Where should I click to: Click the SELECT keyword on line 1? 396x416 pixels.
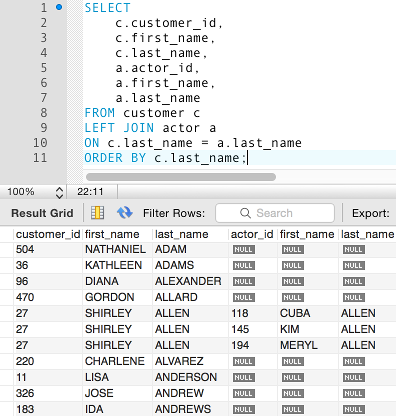click(x=107, y=8)
